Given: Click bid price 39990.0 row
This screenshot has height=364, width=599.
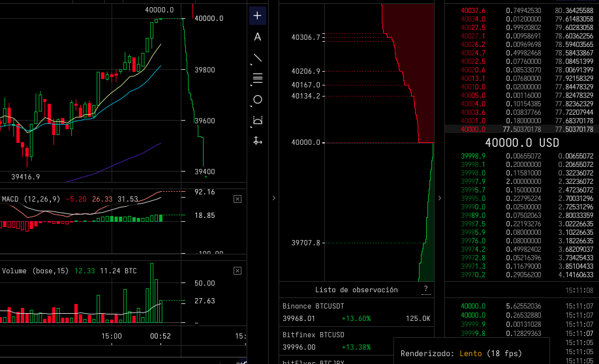Looking at the screenshot, I should coord(521,207).
